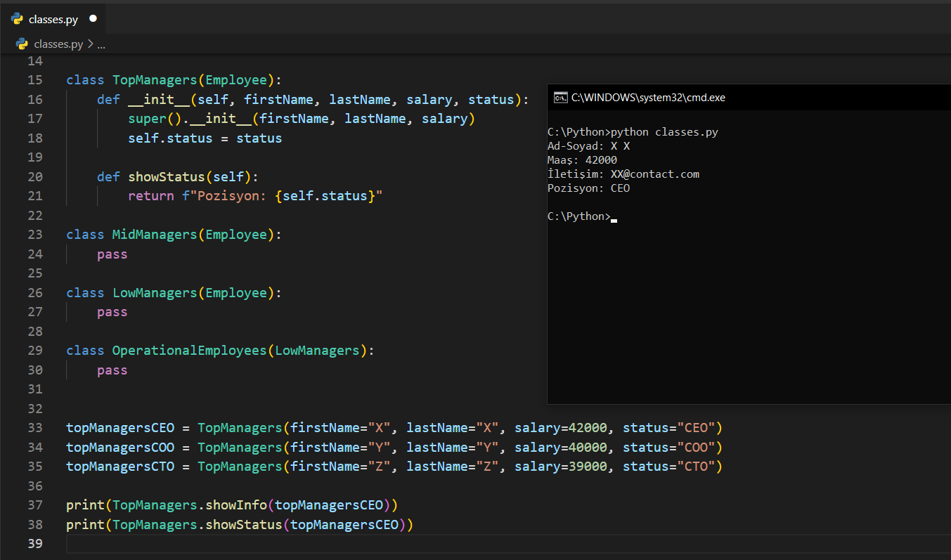The width and height of the screenshot is (951, 560).
Task: Click the MidManagers class name on line 23
Action: (155, 235)
